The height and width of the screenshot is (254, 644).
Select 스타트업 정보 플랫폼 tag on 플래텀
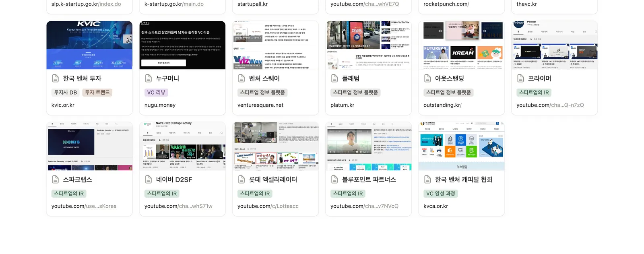click(355, 93)
